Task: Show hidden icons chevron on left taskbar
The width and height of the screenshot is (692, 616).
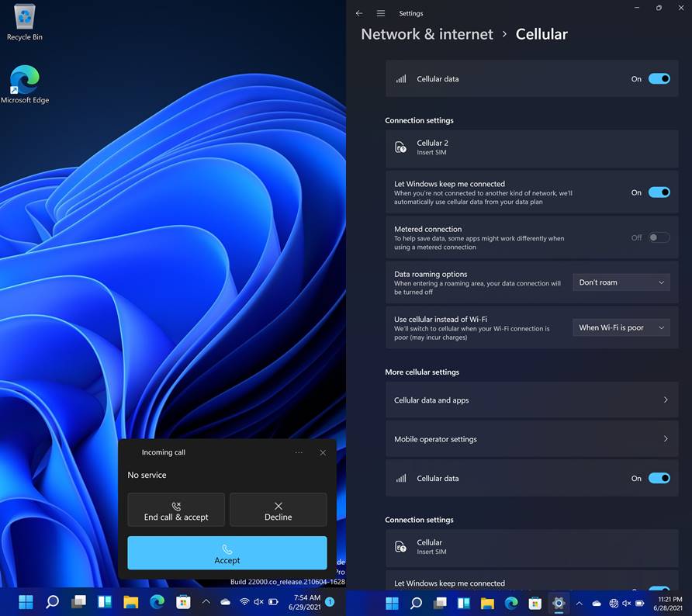Action: [x=206, y=601]
